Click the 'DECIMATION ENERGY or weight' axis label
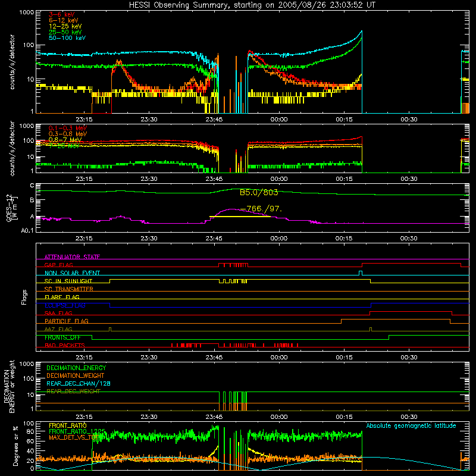The image size is (476, 476). [x=9, y=386]
